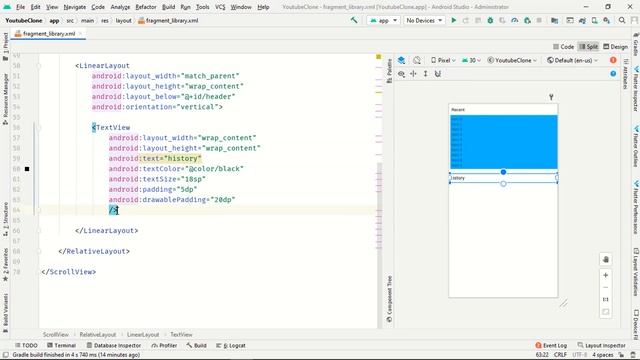
Task: Toggle the Favorites side panel
Action: pyautogui.click(x=5, y=264)
